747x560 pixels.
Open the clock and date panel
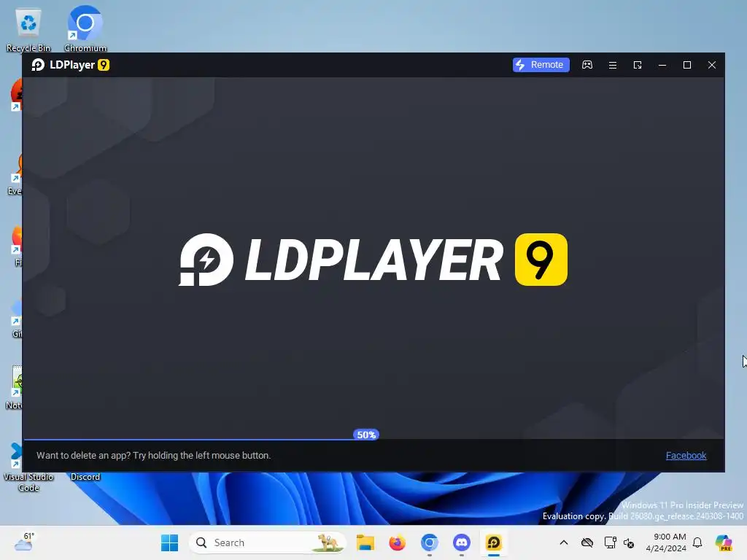[666, 542]
